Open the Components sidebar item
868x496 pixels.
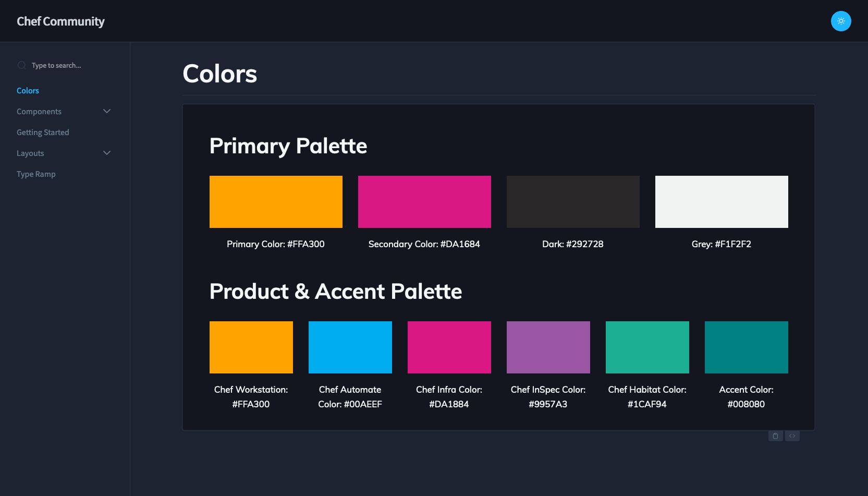click(39, 112)
